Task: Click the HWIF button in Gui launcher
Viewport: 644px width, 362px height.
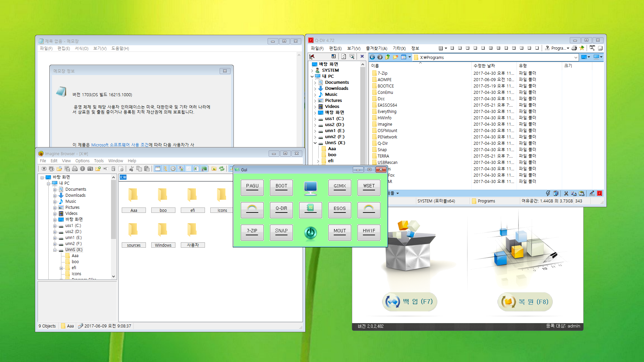Action: click(369, 233)
